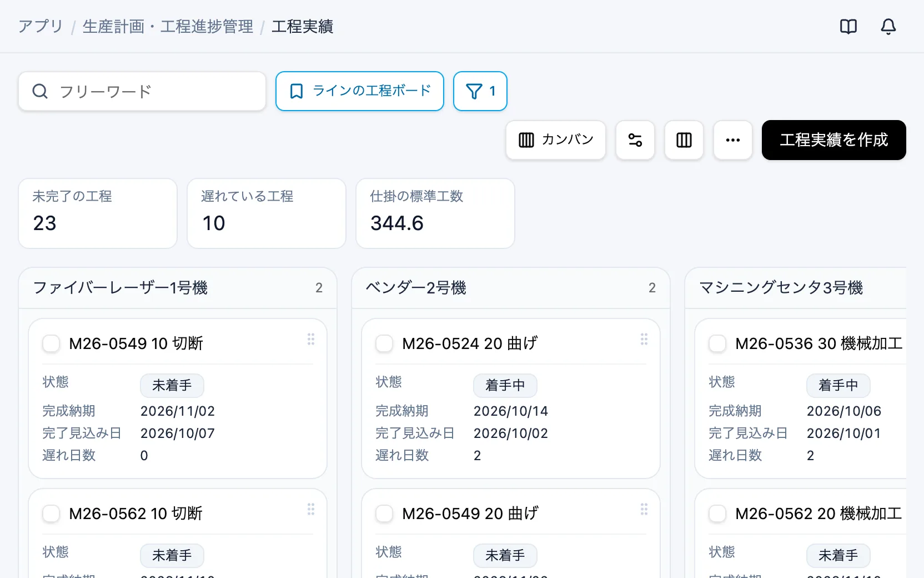This screenshot has height=578, width=924.
Task: Grab drag handle of M26-0562 10 切断 card
Action: pos(311,509)
